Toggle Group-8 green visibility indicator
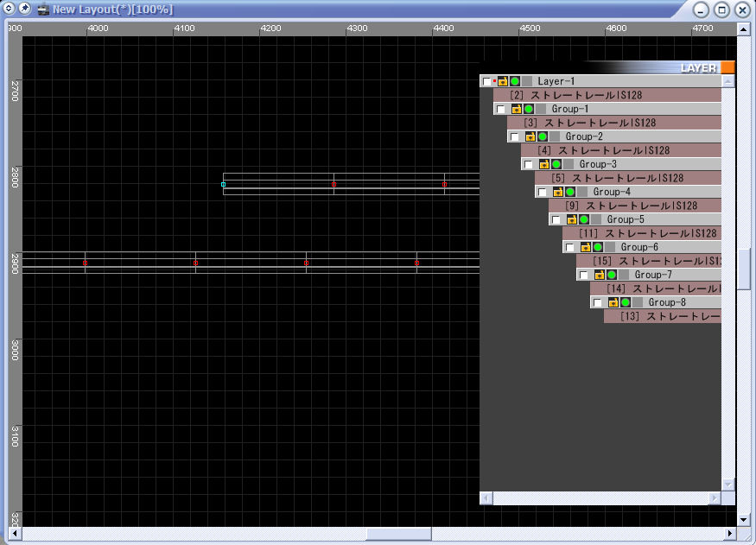Image resolution: width=756 pixels, height=545 pixels. [626, 302]
